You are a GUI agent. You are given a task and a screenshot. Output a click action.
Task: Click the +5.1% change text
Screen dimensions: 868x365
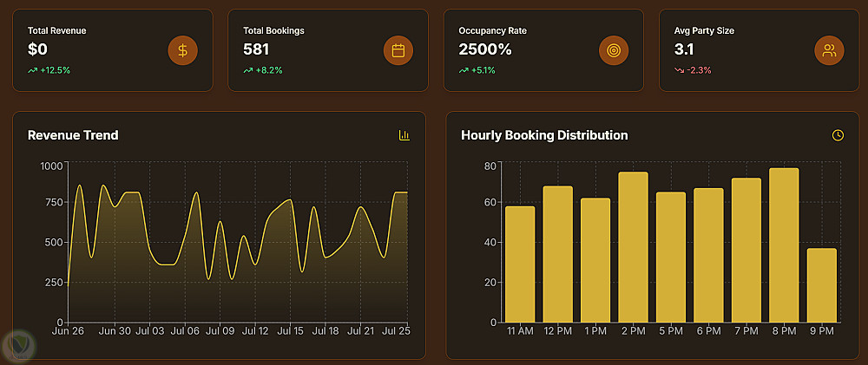483,71
